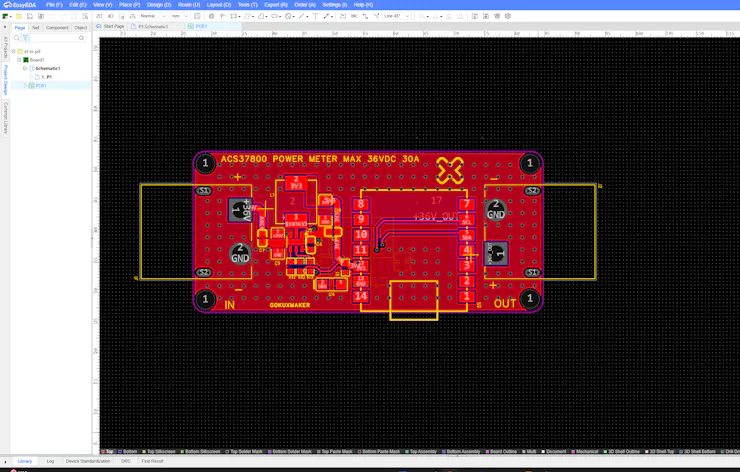This screenshot has height=472, width=740.
Task: Open the Export menu
Action: [x=276, y=5]
